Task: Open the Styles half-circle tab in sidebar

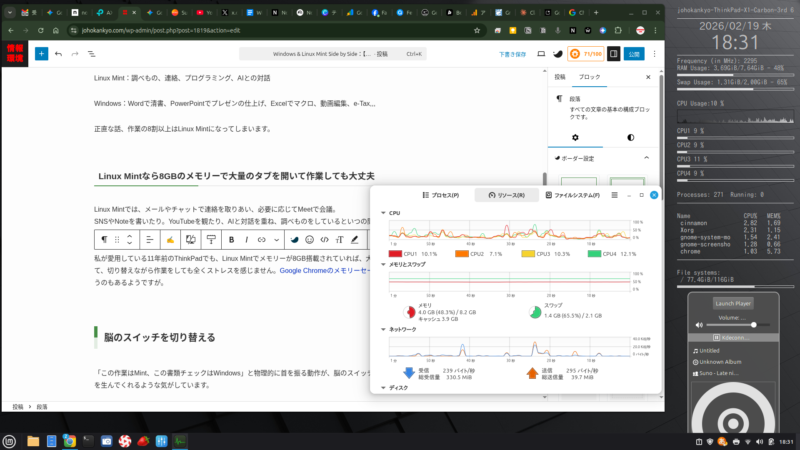Action: pos(630,137)
